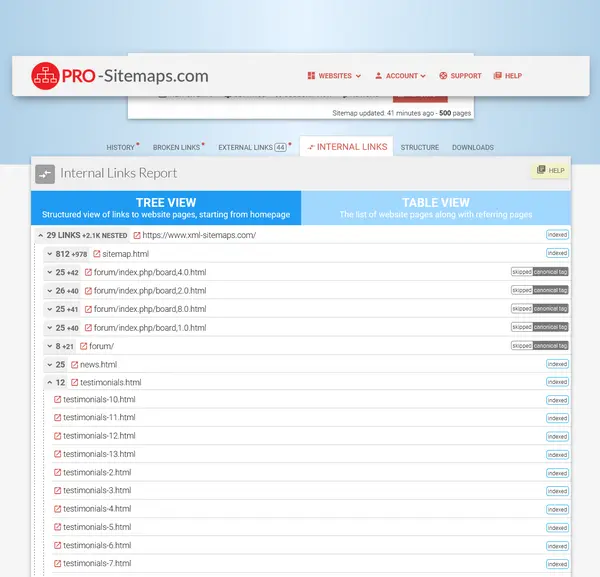The width and height of the screenshot is (600, 577).
Task: Open the External Links tab
Action: [x=252, y=148]
